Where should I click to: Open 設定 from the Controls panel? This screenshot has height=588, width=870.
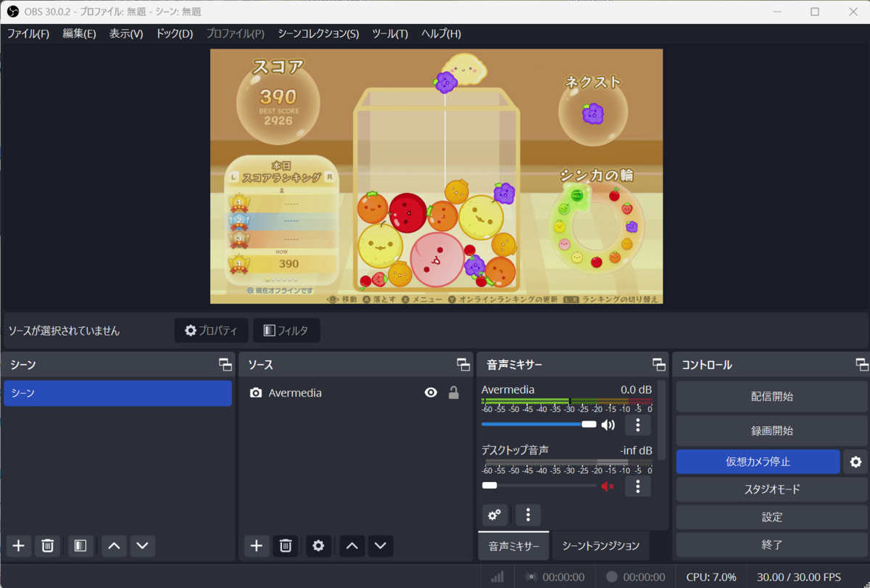click(771, 517)
